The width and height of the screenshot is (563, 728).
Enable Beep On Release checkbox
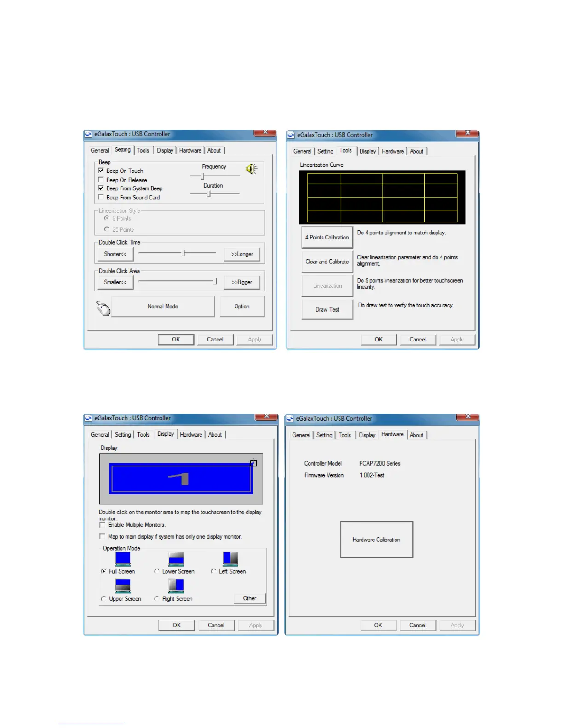point(101,180)
